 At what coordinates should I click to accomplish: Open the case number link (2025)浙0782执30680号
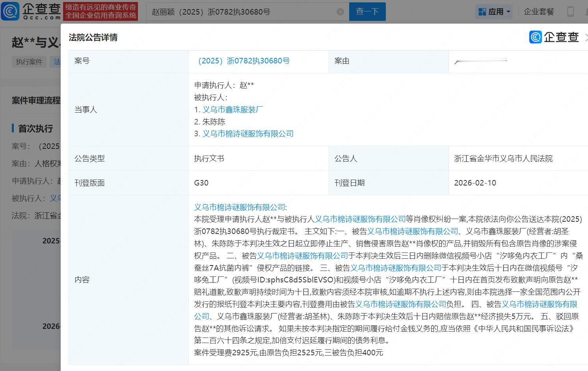[242, 61]
